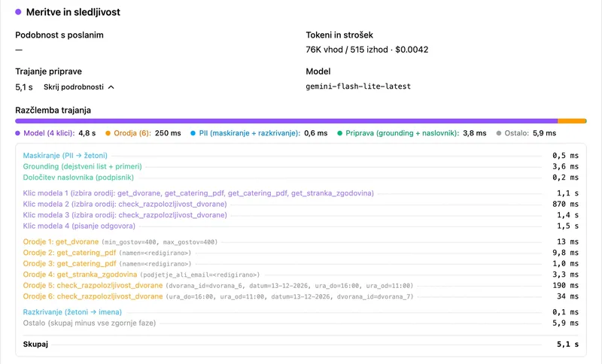
Task: Click row 'Določitev naslovnika (podpisnik)'
Action: [x=300, y=177]
